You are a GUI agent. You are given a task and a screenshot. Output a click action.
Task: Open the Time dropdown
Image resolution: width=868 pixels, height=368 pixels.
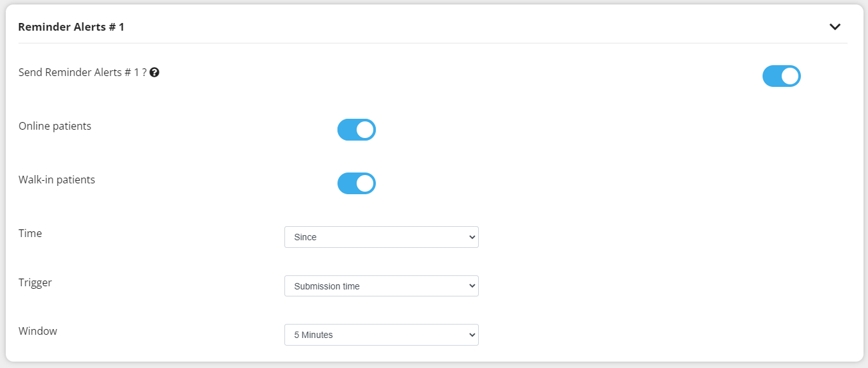click(381, 237)
